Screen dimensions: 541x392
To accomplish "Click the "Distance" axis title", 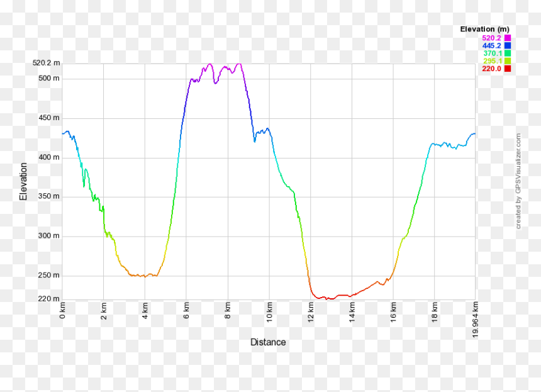I will 268,342.
